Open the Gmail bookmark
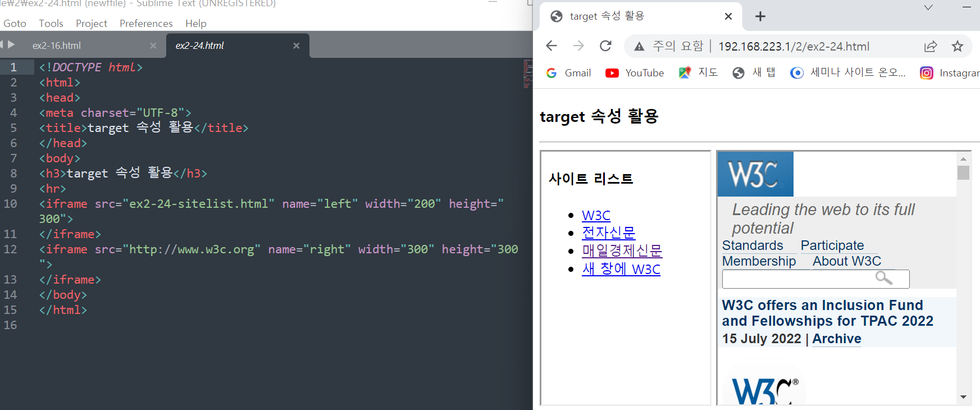The height and width of the screenshot is (410, 980). click(x=568, y=73)
